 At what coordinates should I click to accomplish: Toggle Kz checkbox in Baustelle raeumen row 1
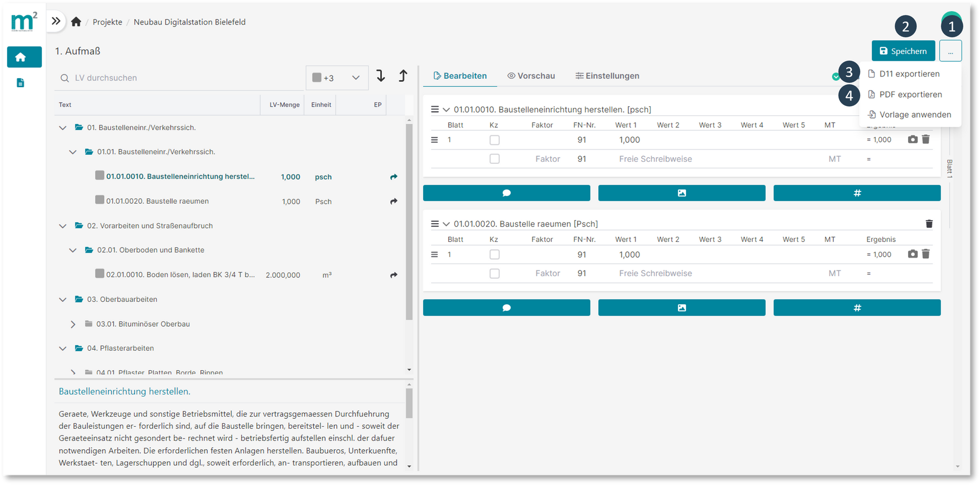click(494, 254)
